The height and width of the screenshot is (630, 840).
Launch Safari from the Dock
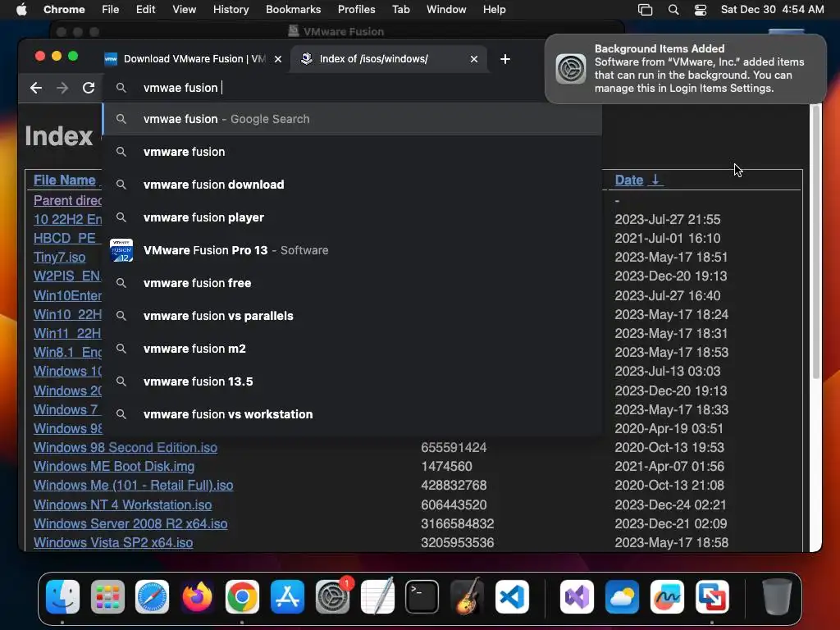click(152, 596)
